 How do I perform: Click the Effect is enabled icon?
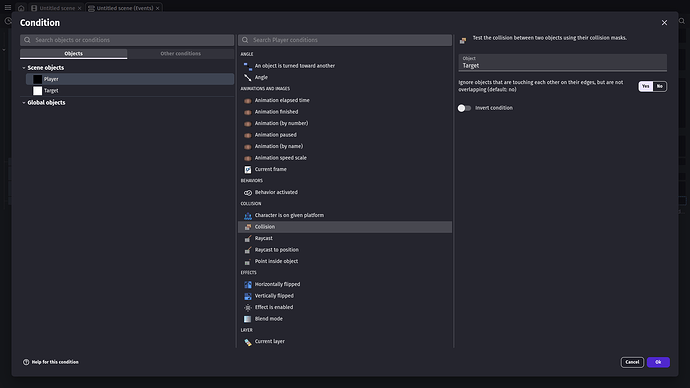click(x=248, y=307)
